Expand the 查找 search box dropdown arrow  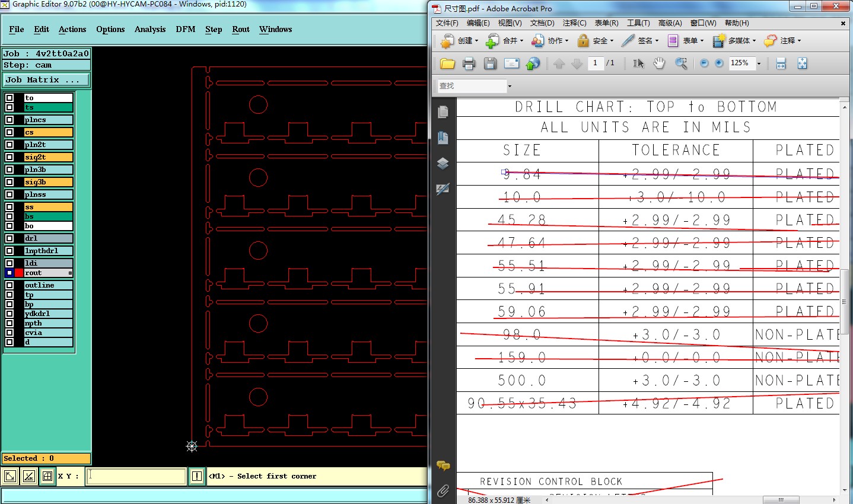coord(510,87)
